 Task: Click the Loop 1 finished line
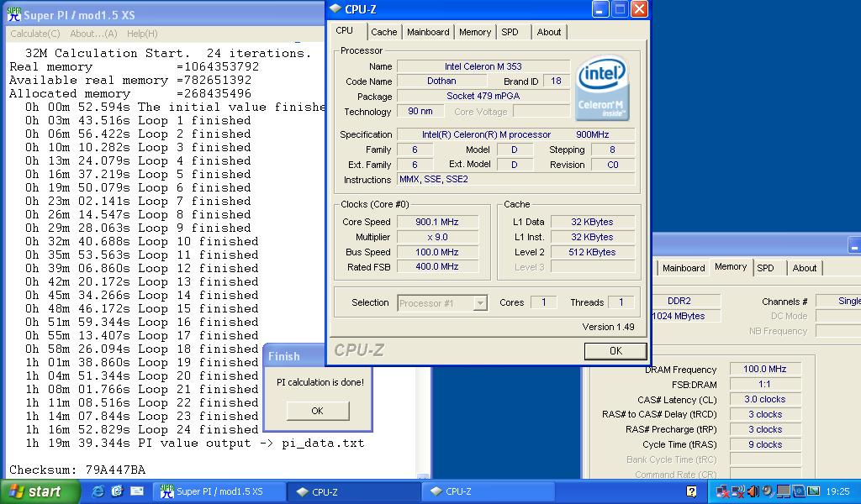138,121
